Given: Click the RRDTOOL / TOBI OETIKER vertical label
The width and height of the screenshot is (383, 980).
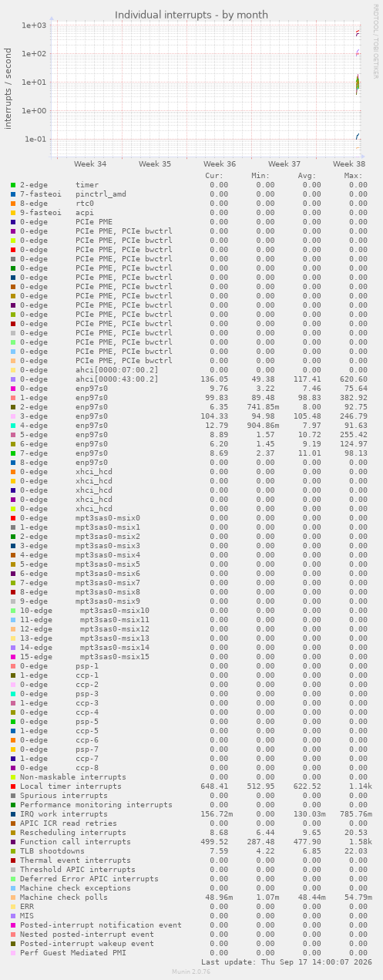Looking at the screenshot, I should tap(375, 41).
